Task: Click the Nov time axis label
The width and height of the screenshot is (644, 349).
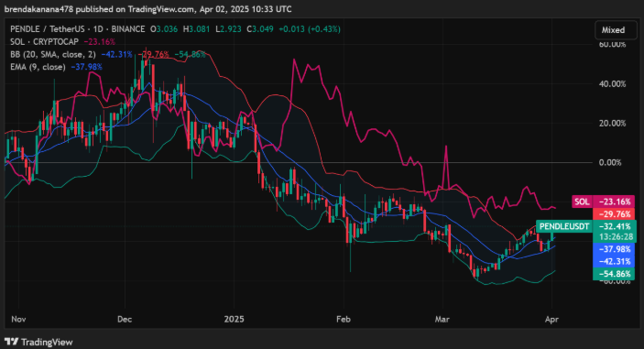Action: [x=18, y=319]
